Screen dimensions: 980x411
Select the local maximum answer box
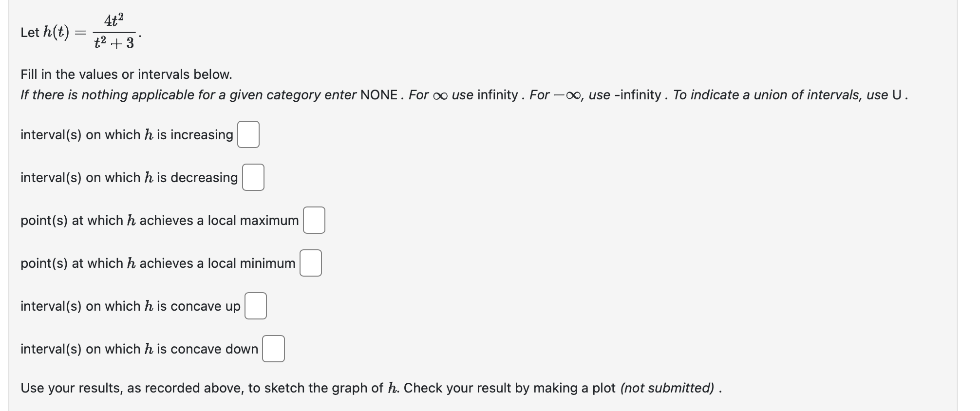coord(314,220)
